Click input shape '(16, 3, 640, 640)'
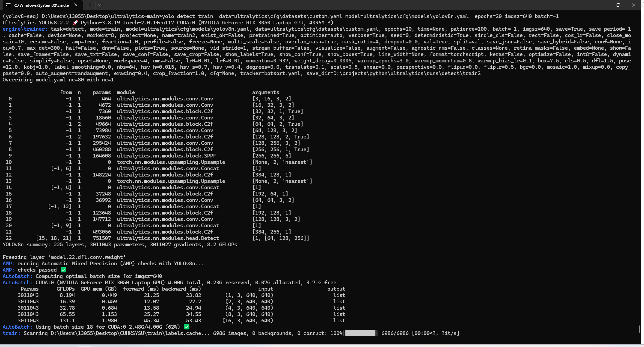644x347 pixels. coord(248,321)
